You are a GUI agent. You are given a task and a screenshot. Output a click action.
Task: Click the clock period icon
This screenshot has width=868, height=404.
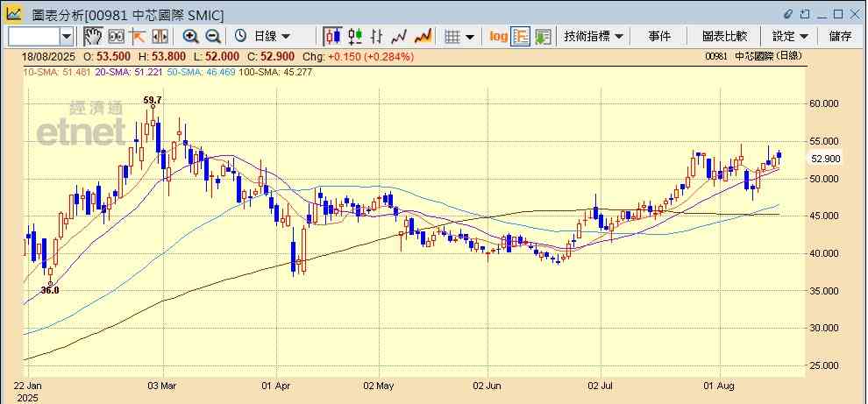pyautogui.click(x=240, y=36)
